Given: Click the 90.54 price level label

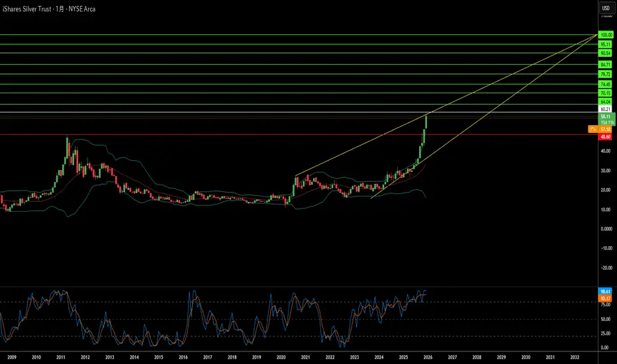Looking at the screenshot, I should pos(606,53).
